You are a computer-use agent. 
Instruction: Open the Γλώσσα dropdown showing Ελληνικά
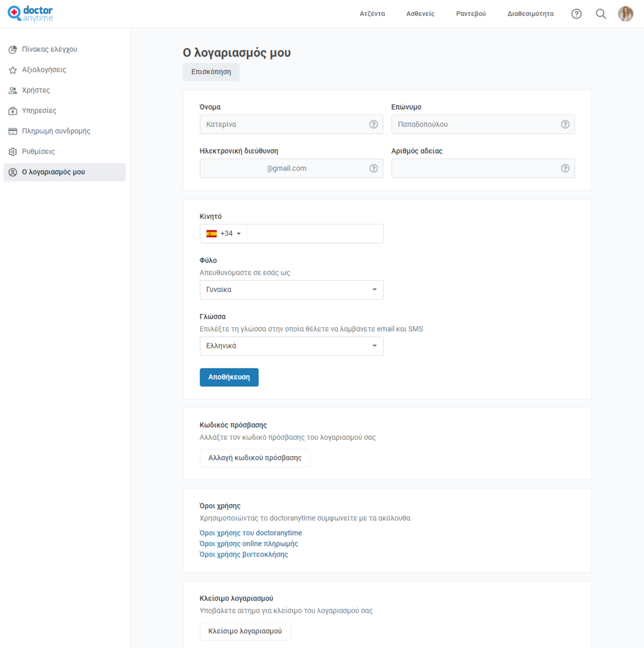[291, 346]
